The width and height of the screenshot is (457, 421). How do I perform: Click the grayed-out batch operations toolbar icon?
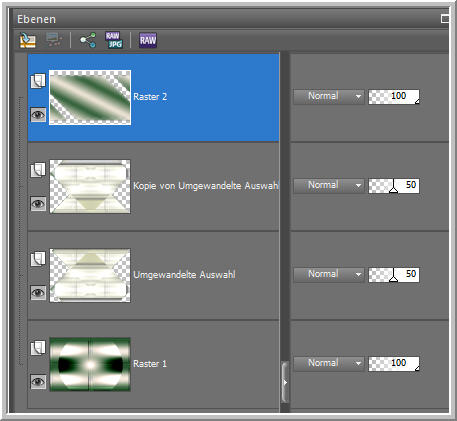coord(54,40)
